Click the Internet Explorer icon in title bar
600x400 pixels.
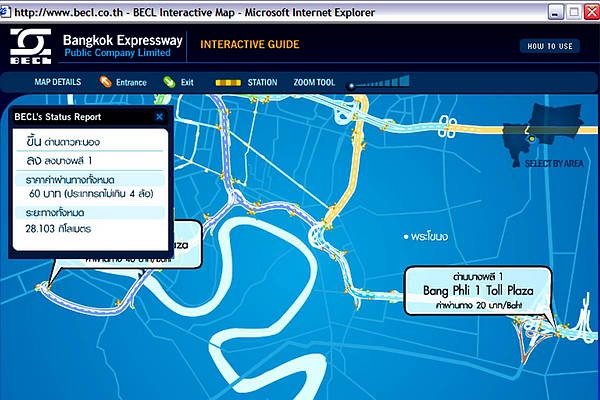pyautogui.click(x=5, y=12)
